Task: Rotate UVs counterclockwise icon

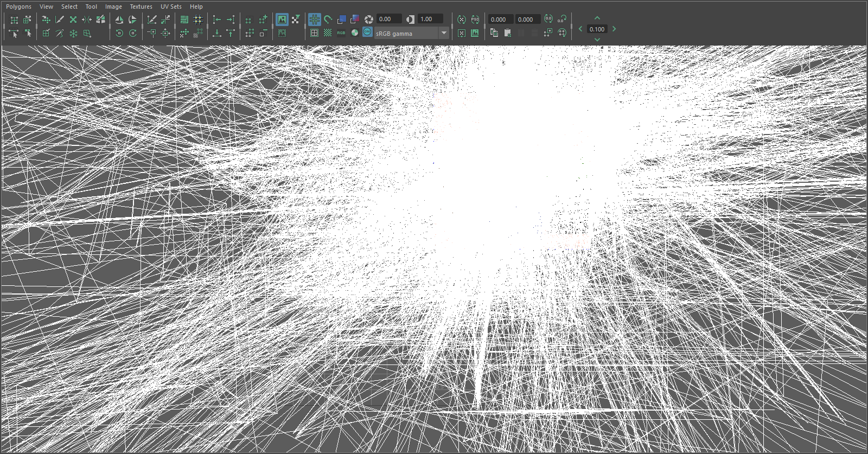Action: point(119,33)
